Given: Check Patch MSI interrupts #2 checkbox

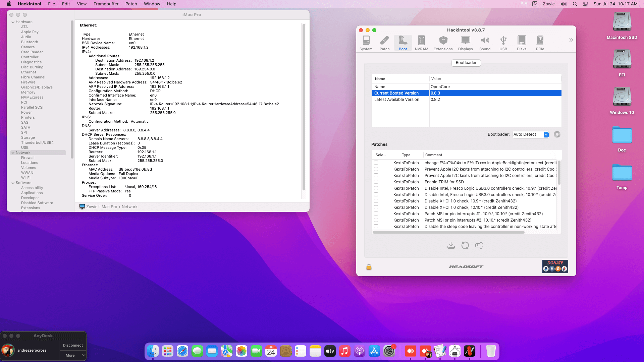Looking at the screenshot, I should [x=376, y=220].
